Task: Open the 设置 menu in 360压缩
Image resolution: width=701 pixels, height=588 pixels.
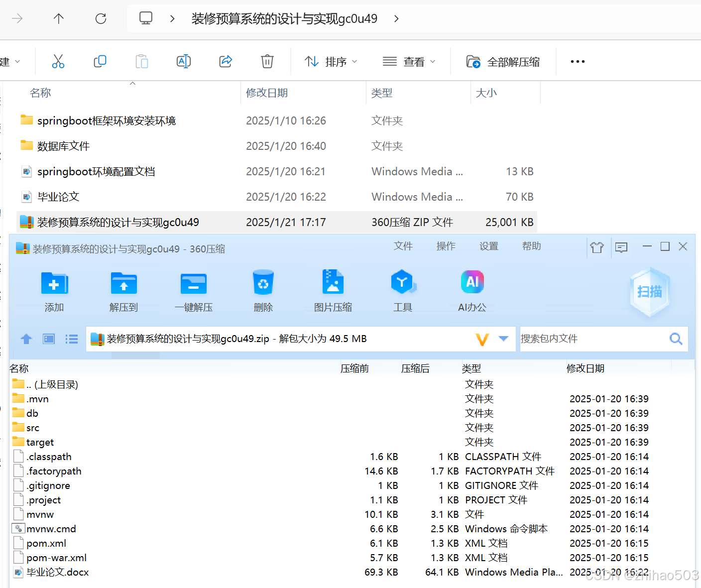Action: [489, 246]
